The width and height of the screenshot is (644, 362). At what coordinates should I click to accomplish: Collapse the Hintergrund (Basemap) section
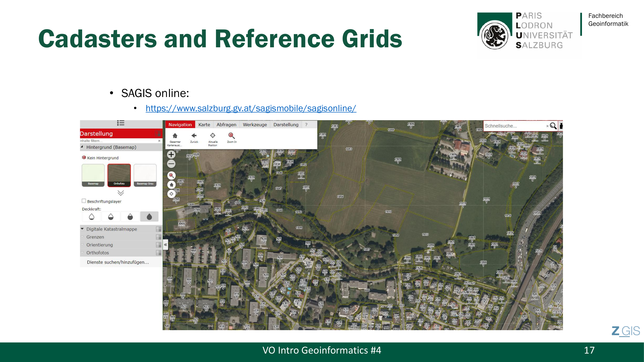[x=82, y=147]
